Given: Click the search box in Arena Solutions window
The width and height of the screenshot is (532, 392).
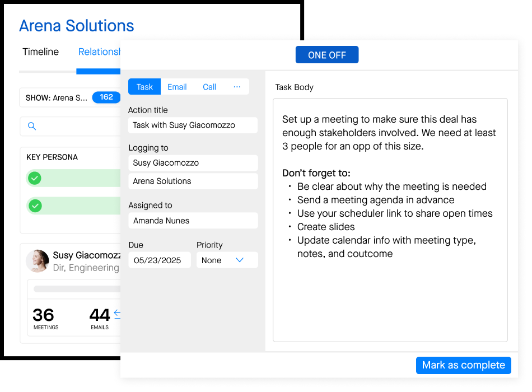Looking at the screenshot, I should tap(70, 126).
